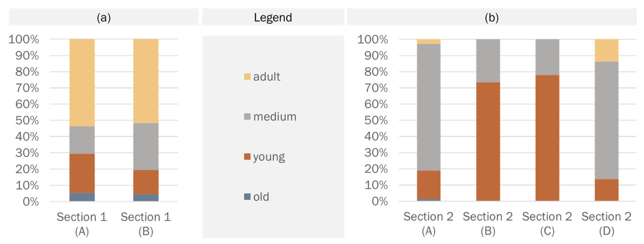The image size is (644, 244).
Task: Click the medium segment of Section 2 (C) bar
Action: 547,57
